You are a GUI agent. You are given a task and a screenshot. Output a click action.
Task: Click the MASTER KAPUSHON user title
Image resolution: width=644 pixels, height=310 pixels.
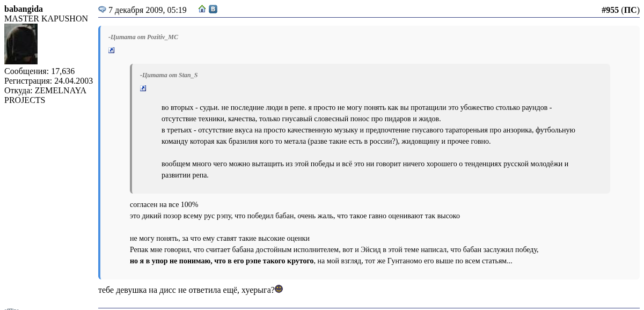coord(46,19)
